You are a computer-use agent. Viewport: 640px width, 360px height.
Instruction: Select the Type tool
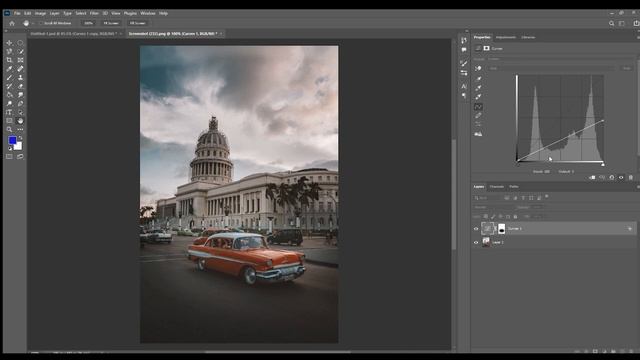pos(9,112)
